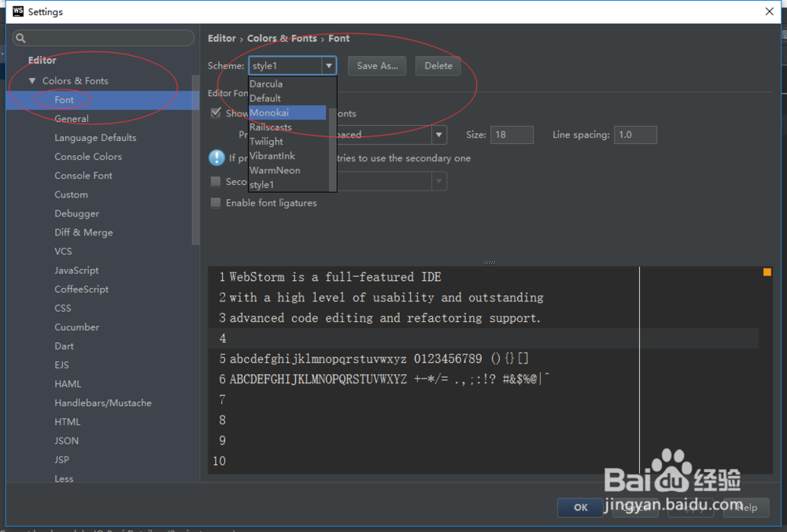Pick the Twilight scheme option
The width and height of the screenshot is (787, 532).
[x=288, y=142]
